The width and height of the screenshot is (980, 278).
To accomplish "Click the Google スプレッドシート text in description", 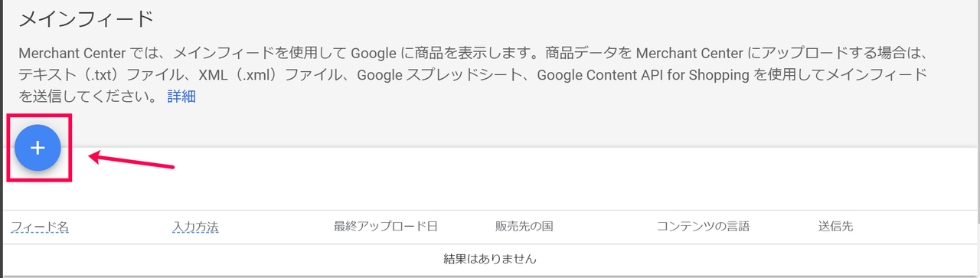I will (x=446, y=75).
